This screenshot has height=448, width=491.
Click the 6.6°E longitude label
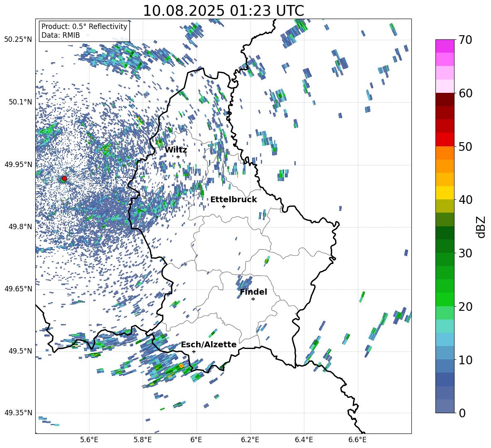point(357,440)
